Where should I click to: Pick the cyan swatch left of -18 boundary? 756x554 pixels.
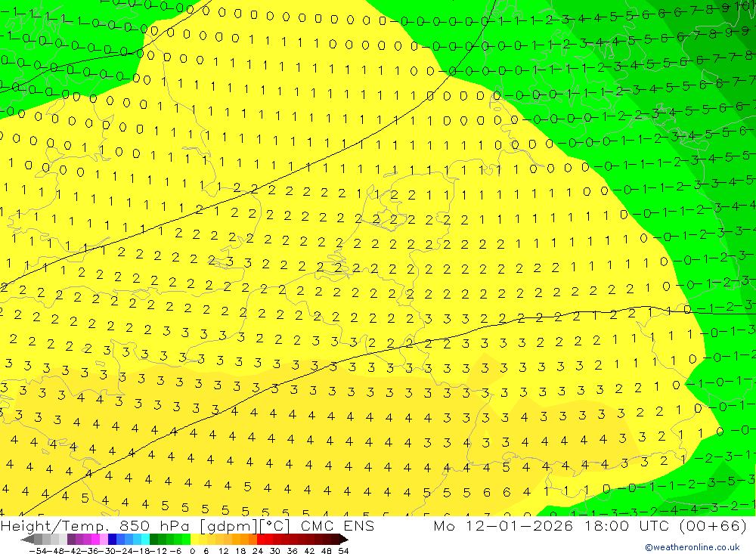[x=145, y=539]
